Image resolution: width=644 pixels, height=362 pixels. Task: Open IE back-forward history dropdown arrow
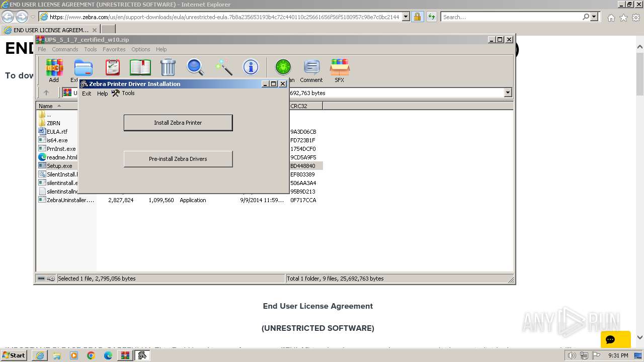point(33,17)
